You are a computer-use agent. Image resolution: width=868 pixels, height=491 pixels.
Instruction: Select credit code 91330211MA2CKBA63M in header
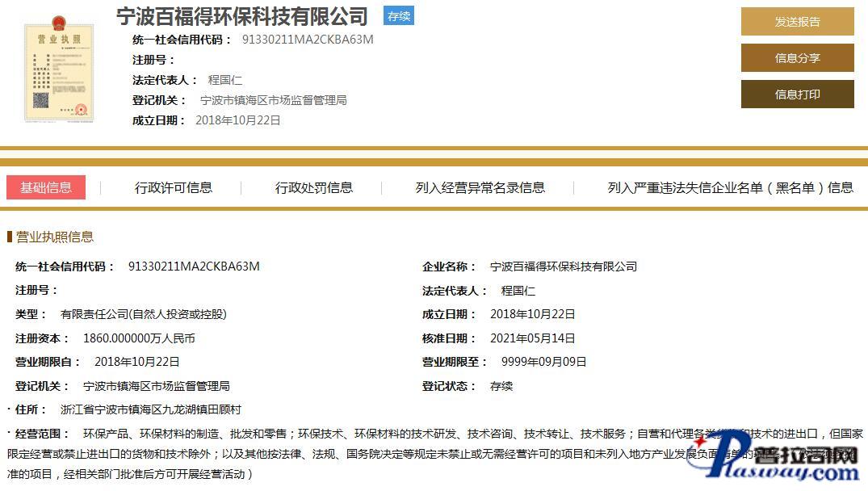point(308,40)
